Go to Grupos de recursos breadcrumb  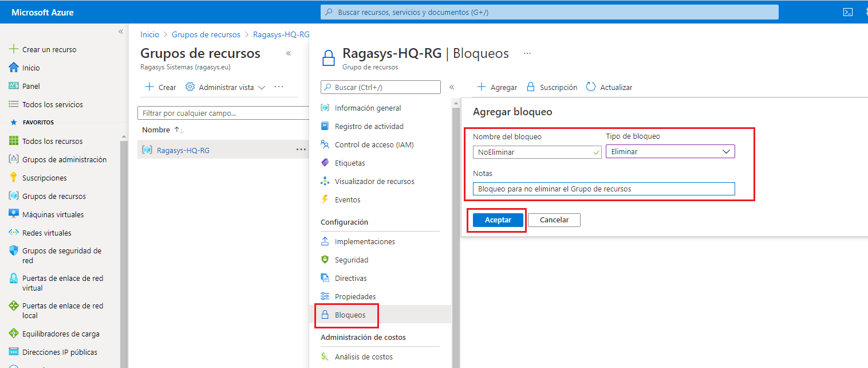206,34
